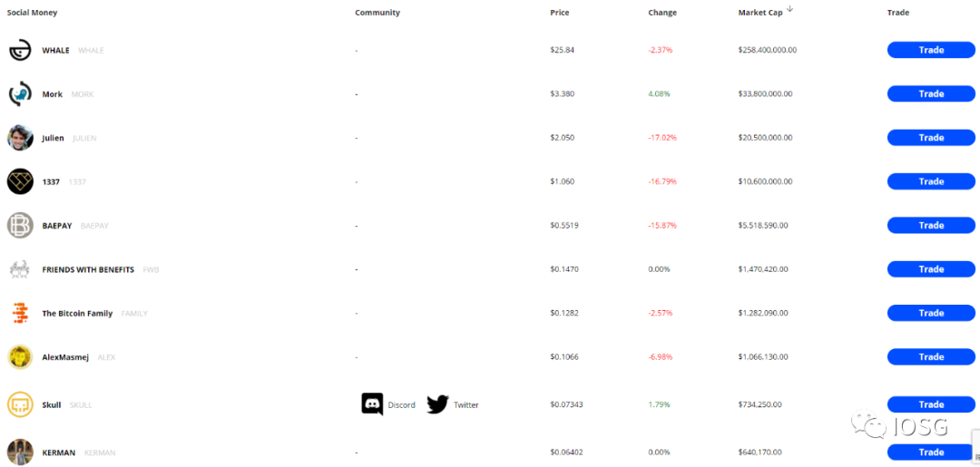Screen dimensions: 980x467
Task: Open the FRIENDS WITH BENEFITS name link
Action: pos(88,269)
